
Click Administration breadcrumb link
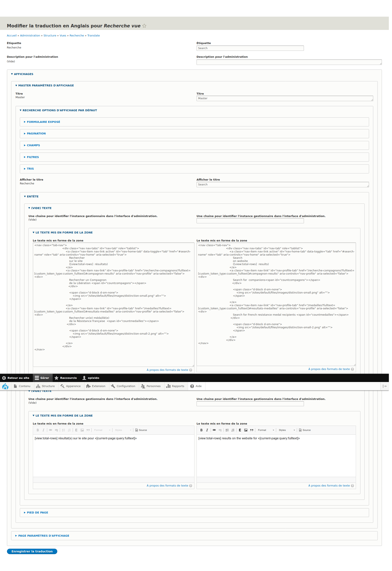(x=30, y=36)
